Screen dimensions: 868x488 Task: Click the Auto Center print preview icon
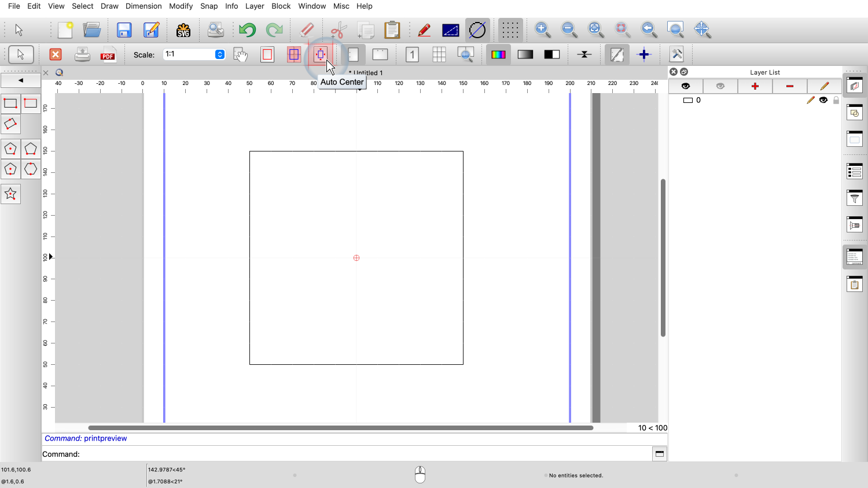[x=320, y=55]
